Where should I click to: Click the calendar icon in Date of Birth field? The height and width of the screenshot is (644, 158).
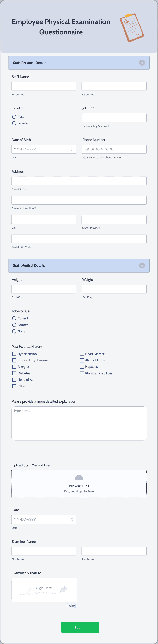click(x=72, y=149)
